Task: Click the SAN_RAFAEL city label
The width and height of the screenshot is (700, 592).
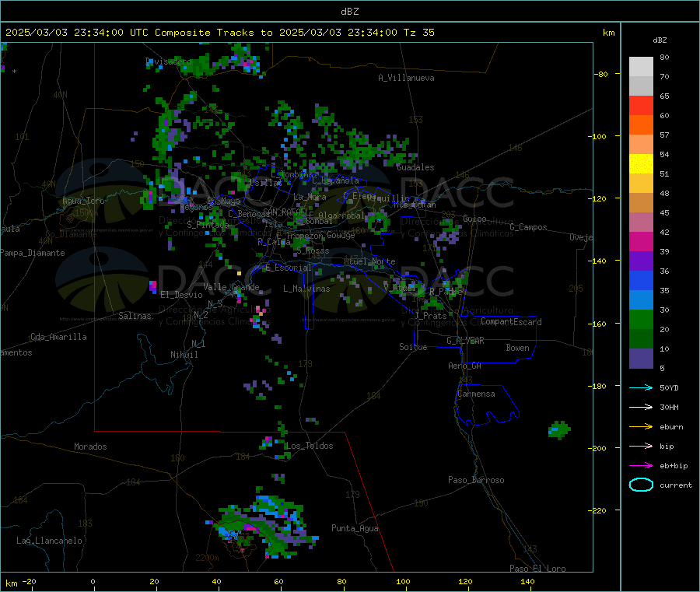Action: click(x=285, y=212)
